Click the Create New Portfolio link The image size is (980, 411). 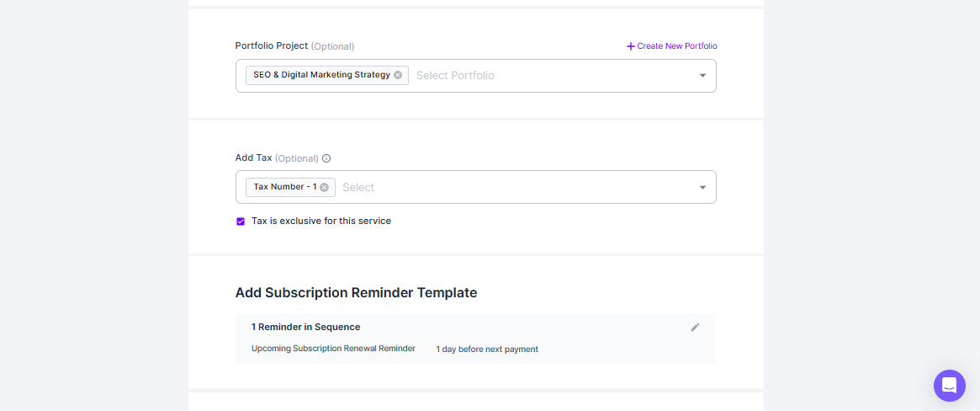point(676,46)
